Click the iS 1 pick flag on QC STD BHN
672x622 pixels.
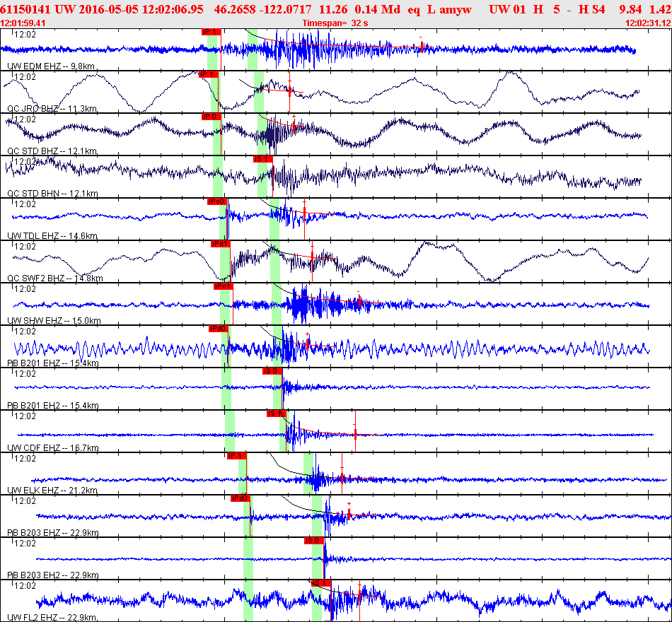[x=262, y=159]
